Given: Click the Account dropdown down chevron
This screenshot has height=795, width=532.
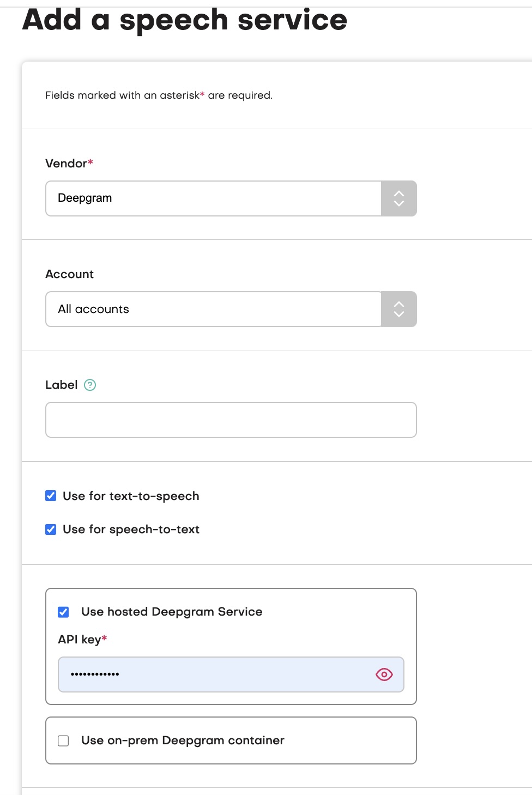Looking at the screenshot, I should point(398,315).
